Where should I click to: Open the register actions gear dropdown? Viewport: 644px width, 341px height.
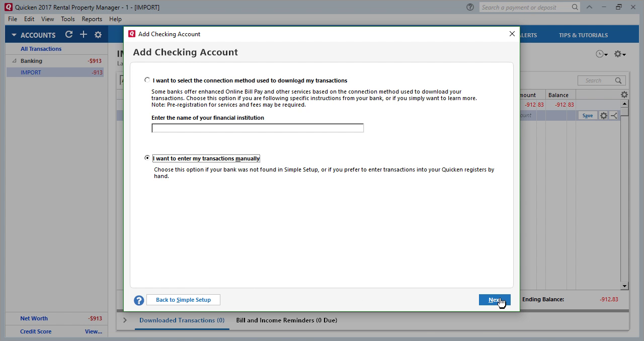(x=620, y=54)
